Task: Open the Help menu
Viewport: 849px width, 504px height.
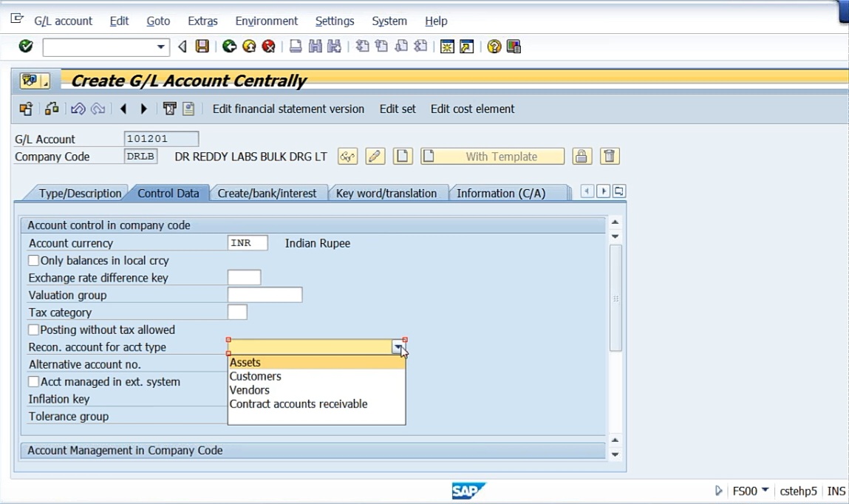Action: tap(436, 21)
